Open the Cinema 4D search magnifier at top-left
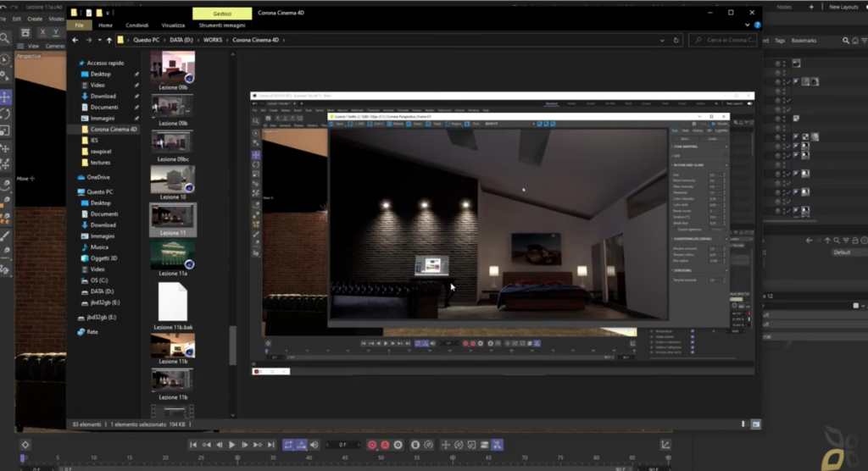Image resolution: width=868 pixels, height=471 pixels. (x=4, y=38)
